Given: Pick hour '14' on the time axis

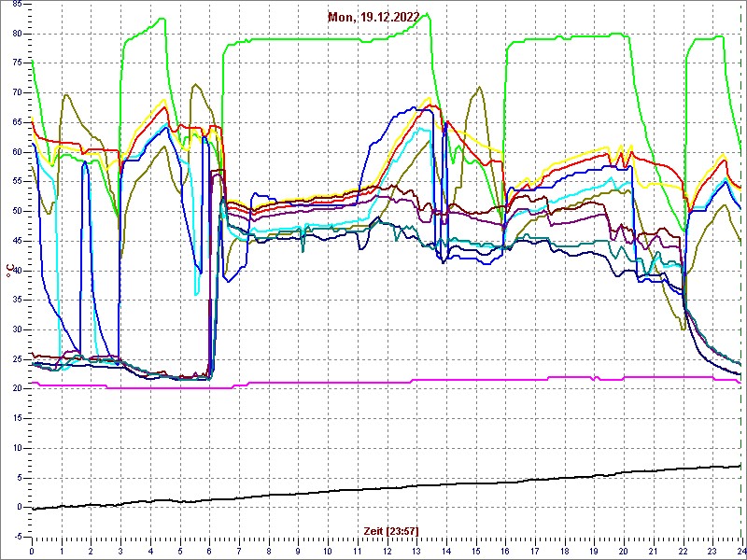Looking at the screenshot, I should coord(446,552).
